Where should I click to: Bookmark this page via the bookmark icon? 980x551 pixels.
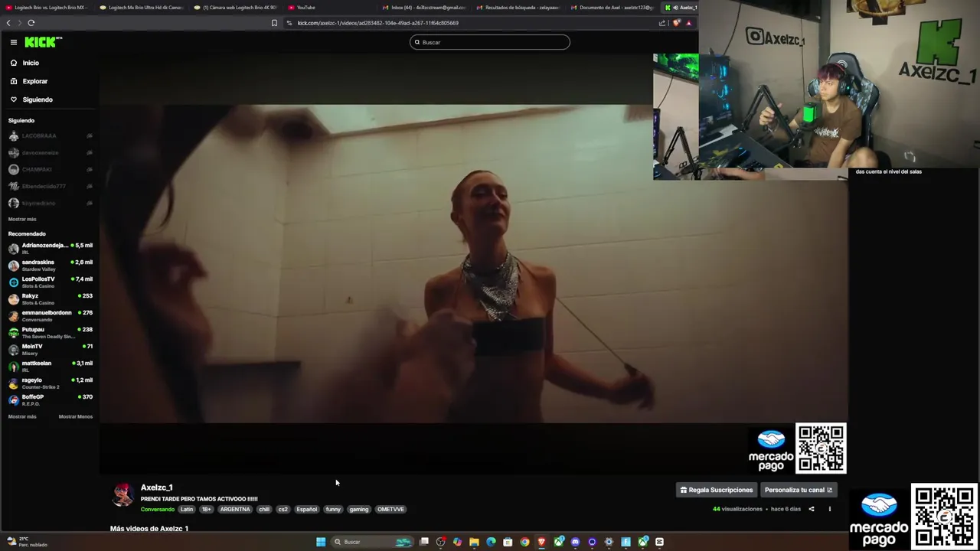coord(274,23)
